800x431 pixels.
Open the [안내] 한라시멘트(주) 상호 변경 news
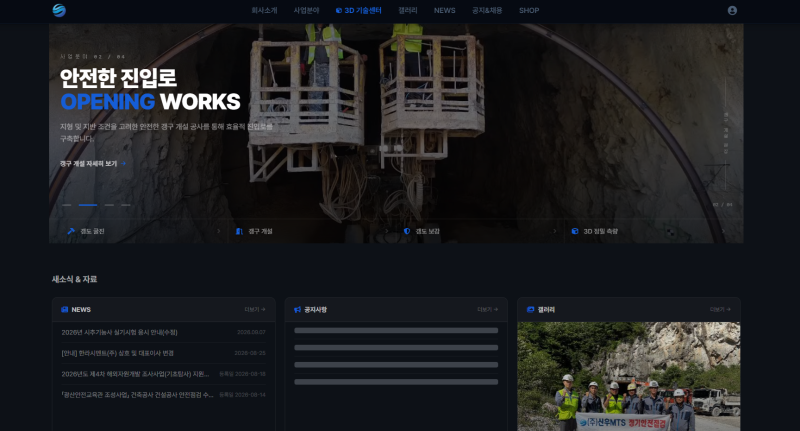pyautogui.click(x=163, y=353)
